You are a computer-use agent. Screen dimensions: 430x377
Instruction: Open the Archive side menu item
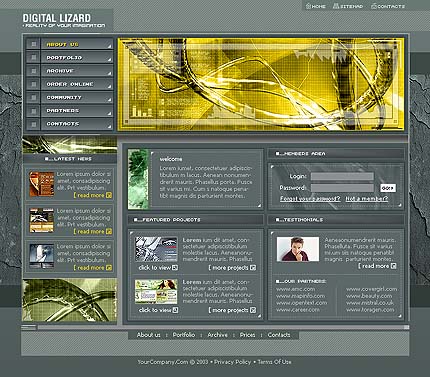77,71
